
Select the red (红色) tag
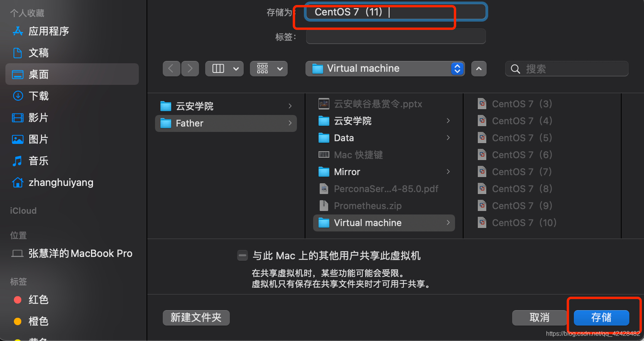[72, 300]
